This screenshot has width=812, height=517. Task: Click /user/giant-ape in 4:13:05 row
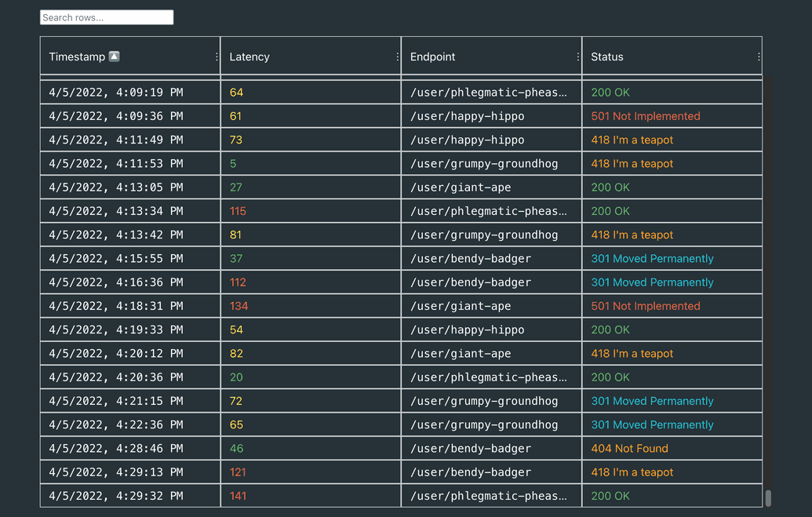(x=461, y=188)
